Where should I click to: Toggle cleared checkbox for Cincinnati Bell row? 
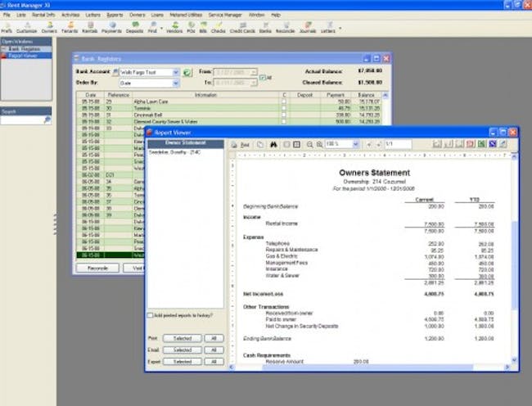click(284, 115)
